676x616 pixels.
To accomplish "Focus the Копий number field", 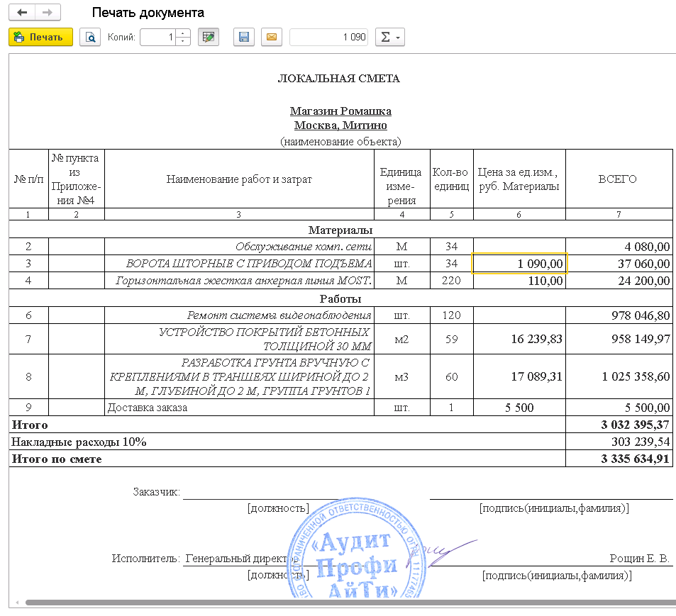I will (157, 37).
